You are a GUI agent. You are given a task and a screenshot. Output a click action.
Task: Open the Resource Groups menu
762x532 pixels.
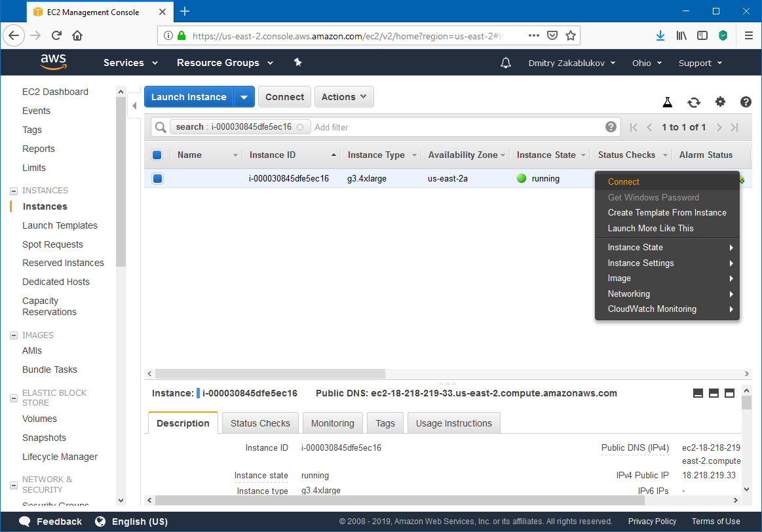click(225, 63)
